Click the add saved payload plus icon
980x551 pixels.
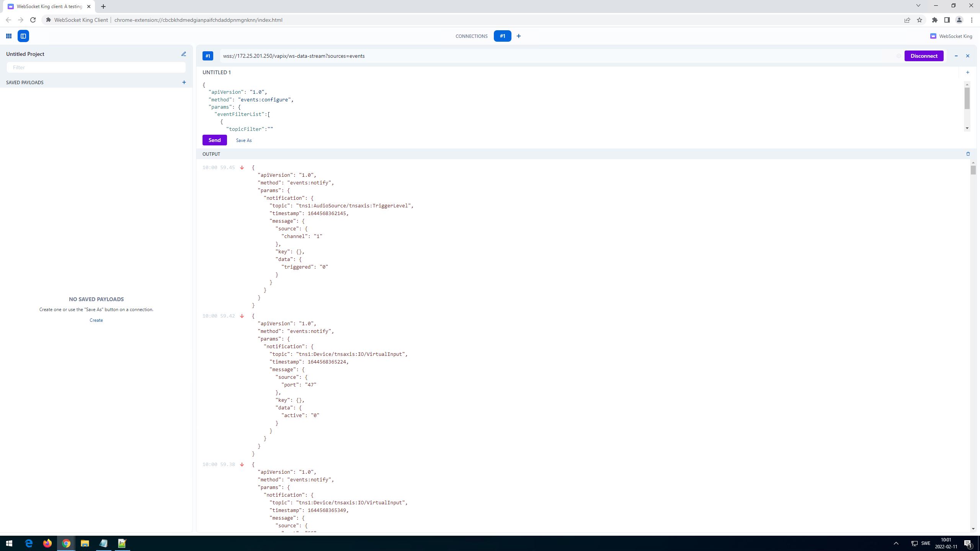click(184, 82)
